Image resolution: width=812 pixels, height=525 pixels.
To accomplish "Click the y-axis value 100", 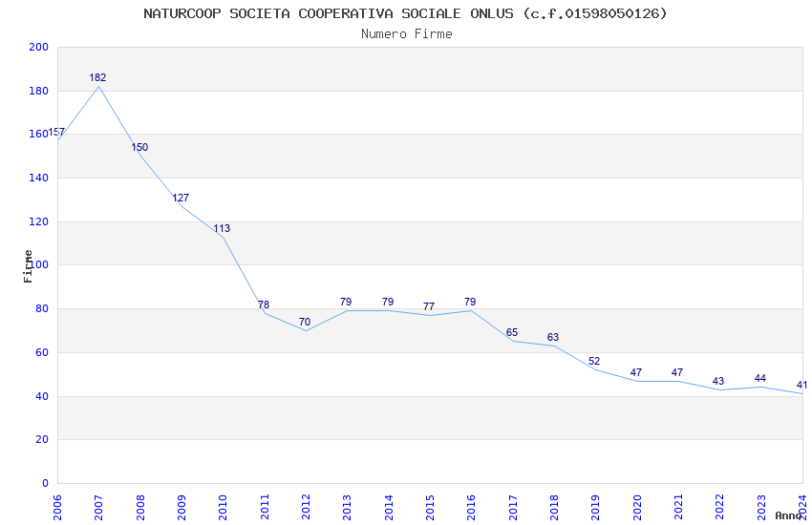I will pyautogui.click(x=38, y=264).
